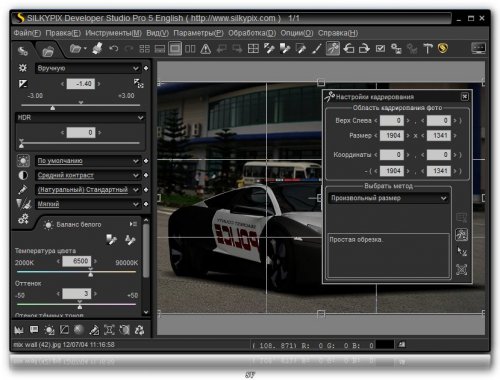
Task: Click the crop height field 1341 in Размер row
Action: (x=439, y=136)
